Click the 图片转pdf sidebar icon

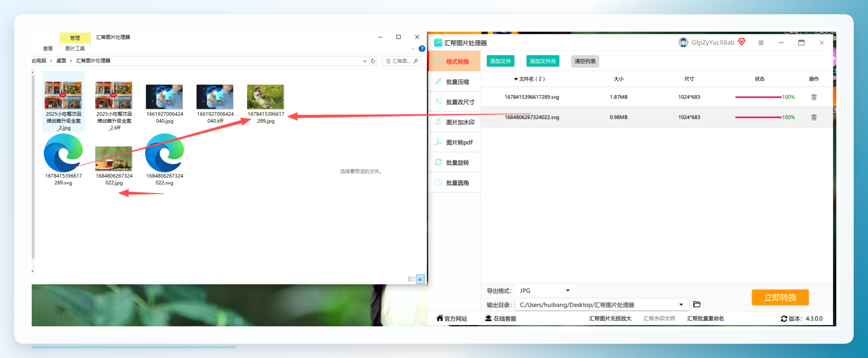point(438,142)
